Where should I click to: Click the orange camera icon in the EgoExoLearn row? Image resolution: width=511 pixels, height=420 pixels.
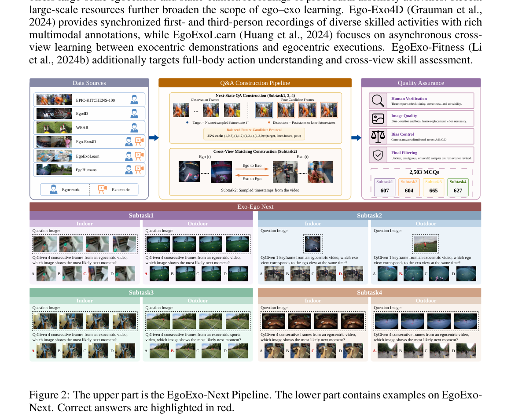pyautogui.click(x=139, y=156)
